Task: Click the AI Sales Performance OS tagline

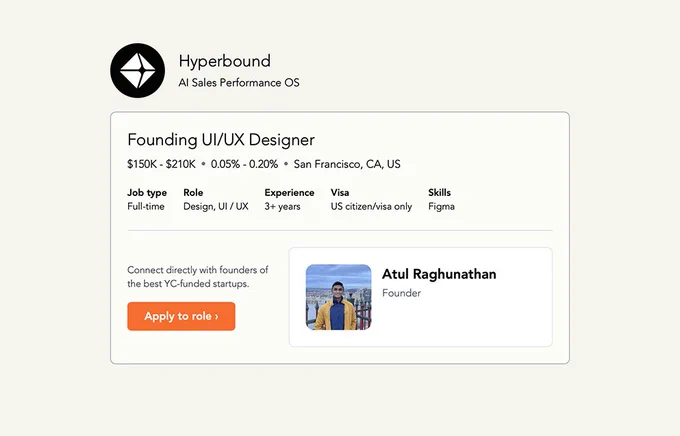Action: pos(239,82)
